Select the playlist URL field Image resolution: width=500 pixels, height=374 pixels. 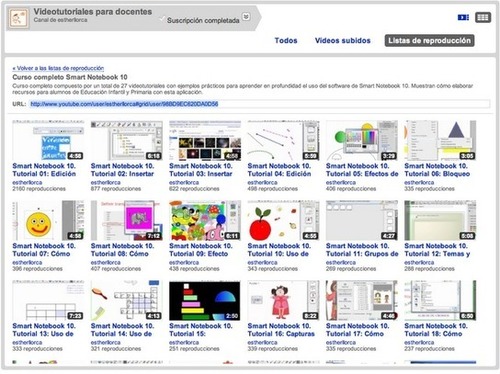tap(260, 104)
